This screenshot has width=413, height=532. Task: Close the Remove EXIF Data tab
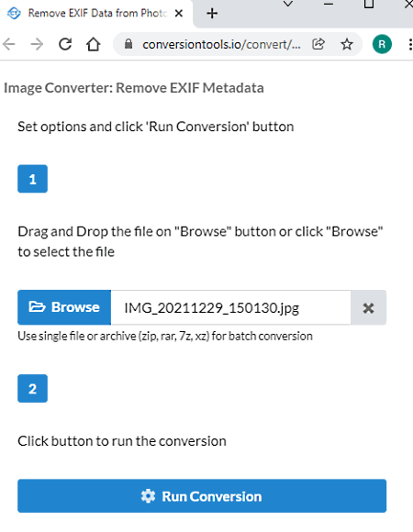pyautogui.click(x=179, y=14)
